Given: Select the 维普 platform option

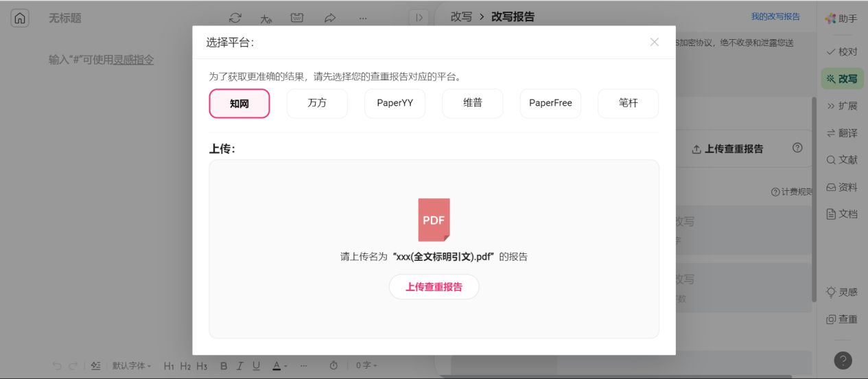Looking at the screenshot, I should coord(473,104).
